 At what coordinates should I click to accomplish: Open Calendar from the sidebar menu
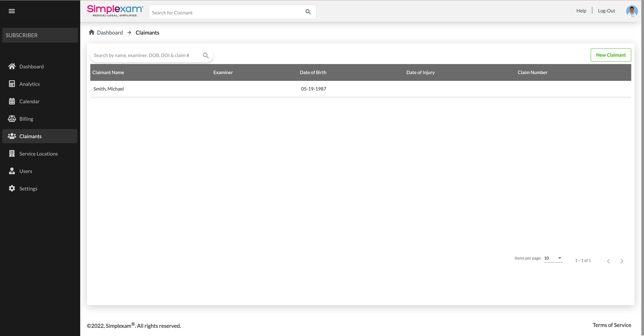point(29,101)
